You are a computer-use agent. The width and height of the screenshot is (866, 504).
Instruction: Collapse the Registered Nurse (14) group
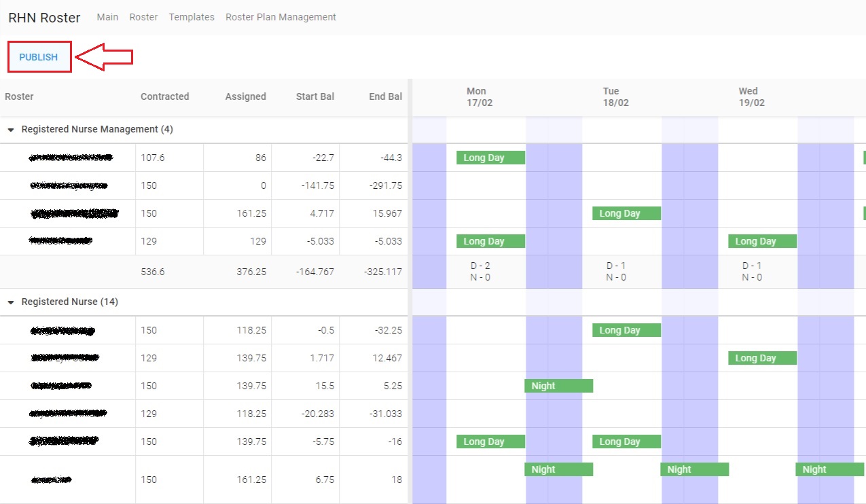[11, 302]
